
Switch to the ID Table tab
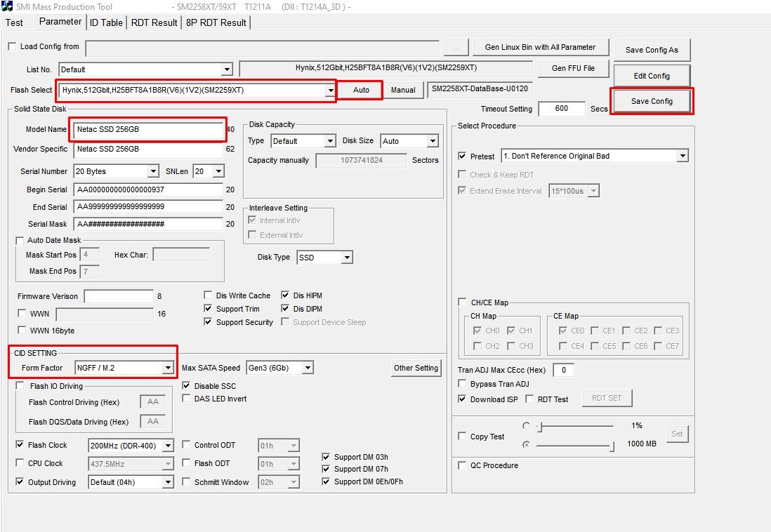(106, 22)
